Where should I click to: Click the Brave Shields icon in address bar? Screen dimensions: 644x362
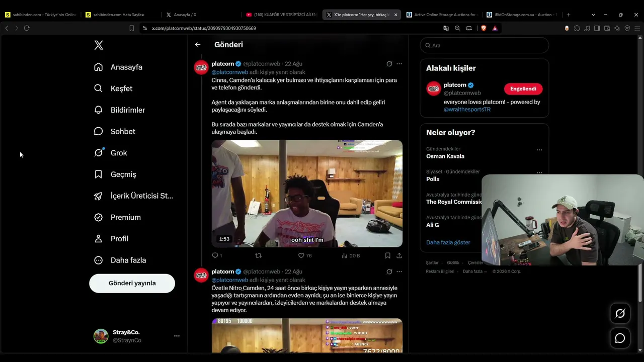[x=484, y=28]
